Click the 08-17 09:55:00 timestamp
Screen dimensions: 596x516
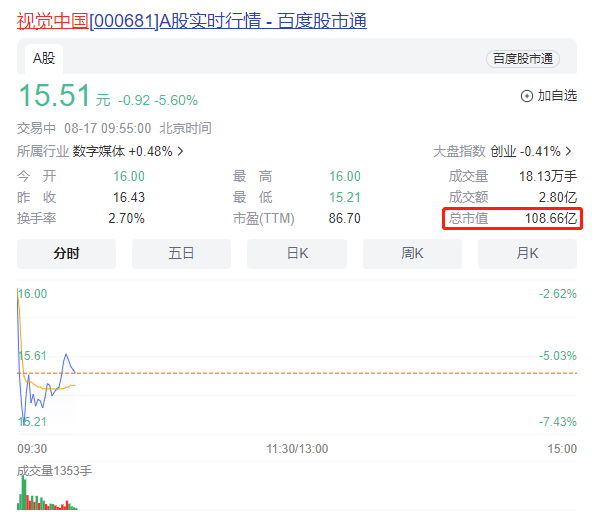click(x=108, y=128)
